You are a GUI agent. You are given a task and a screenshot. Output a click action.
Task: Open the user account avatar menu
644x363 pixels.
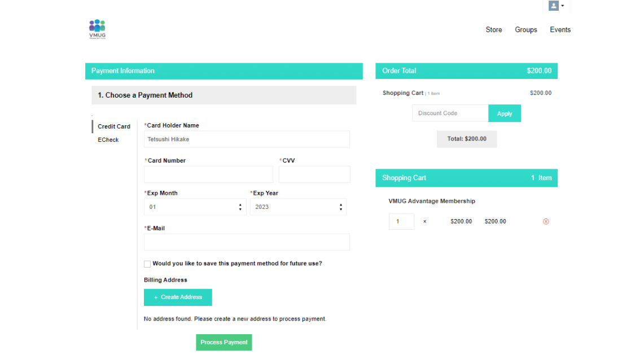point(557,6)
